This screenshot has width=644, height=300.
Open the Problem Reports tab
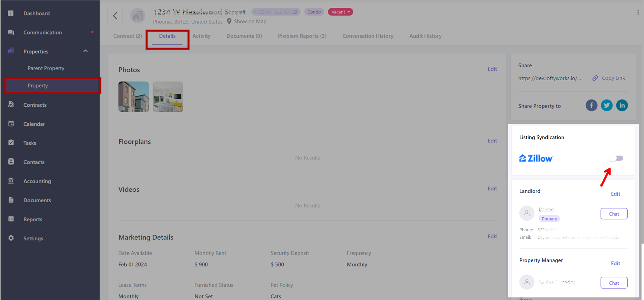(x=302, y=36)
